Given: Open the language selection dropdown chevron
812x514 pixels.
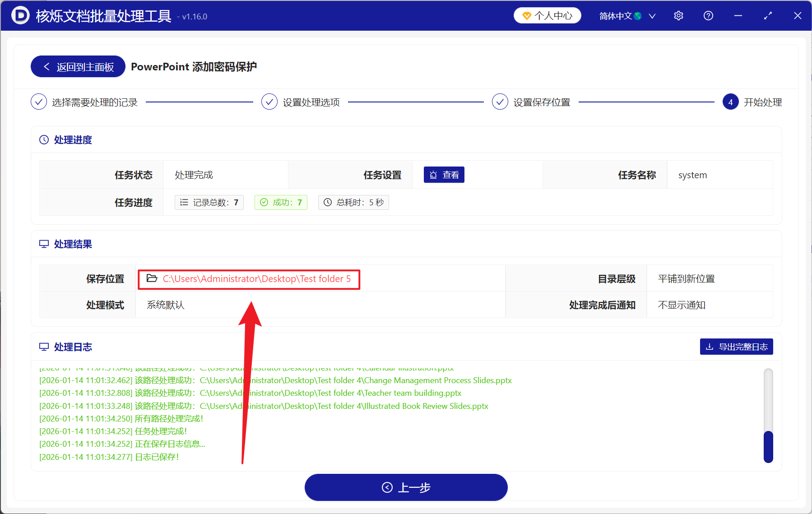Looking at the screenshot, I should tap(652, 15).
